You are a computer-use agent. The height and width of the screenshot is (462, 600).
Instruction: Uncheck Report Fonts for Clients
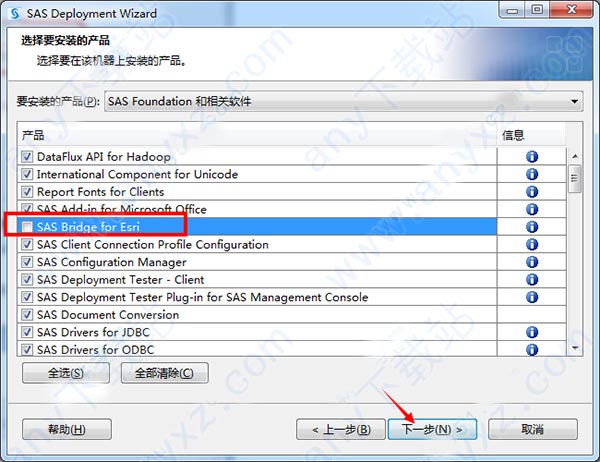pyautogui.click(x=27, y=192)
